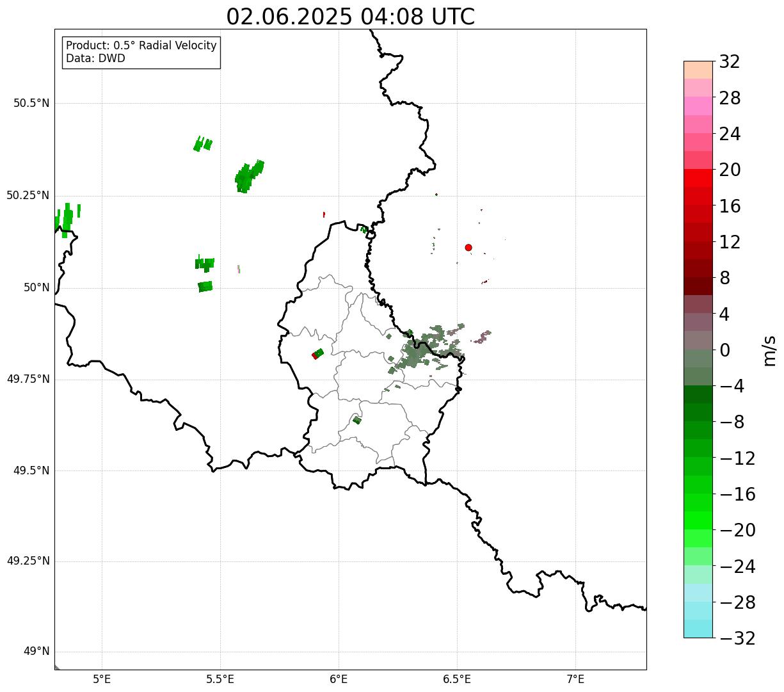Click the 50.25°N latitude label
This screenshot has height=692, width=784.
(x=28, y=195)
